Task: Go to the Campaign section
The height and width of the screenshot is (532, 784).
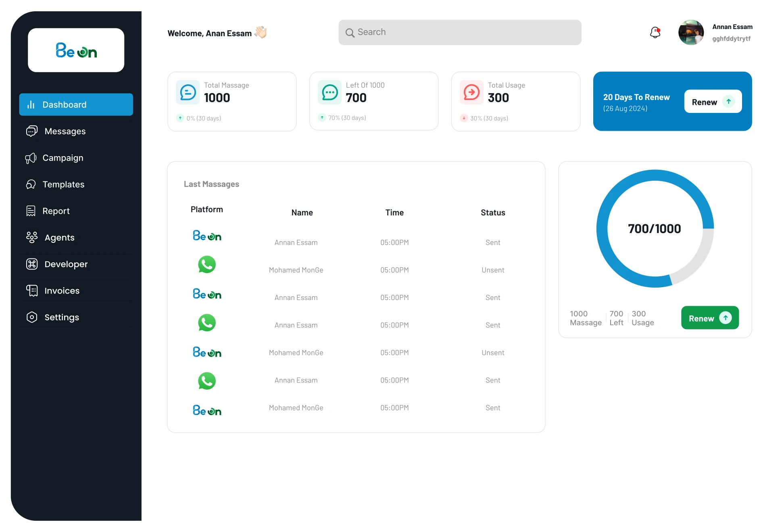Action: coord(76,158)
